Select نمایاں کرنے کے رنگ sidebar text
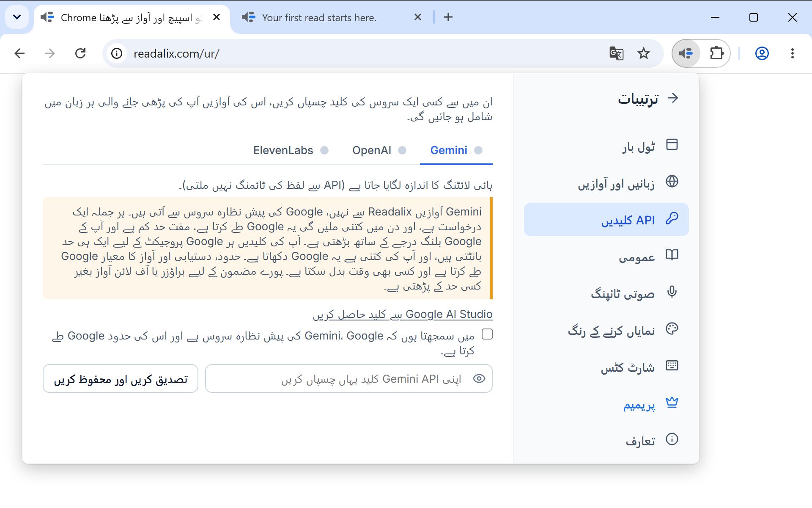Viewport: 812px width, 508px height. [x=612, y=330]
